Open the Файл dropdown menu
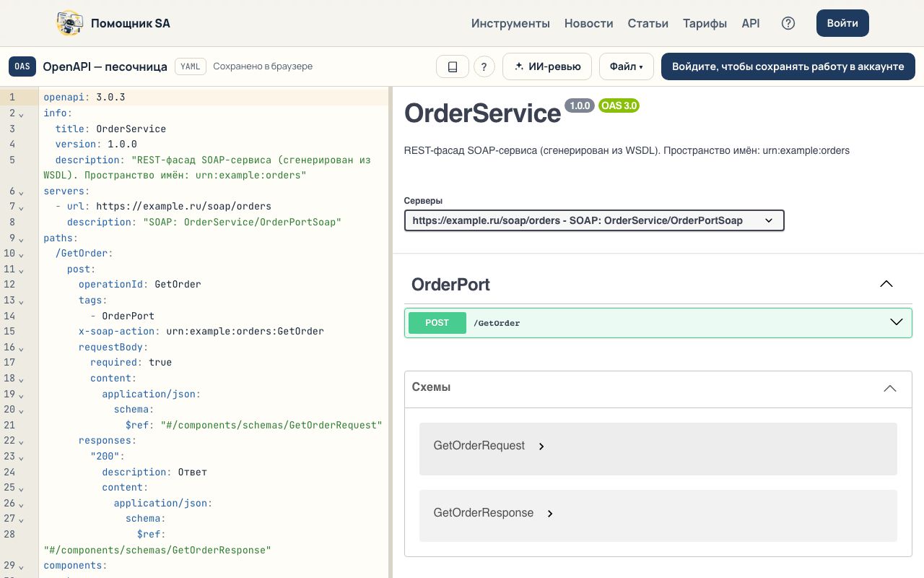The height and width of the screenshot is (578, 924). (x=627, y=66)
